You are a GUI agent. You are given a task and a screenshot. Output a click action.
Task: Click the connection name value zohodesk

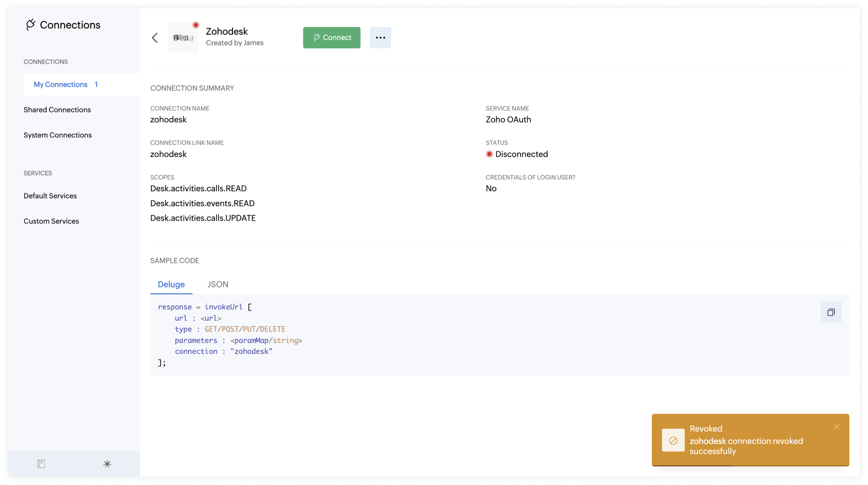168,119
